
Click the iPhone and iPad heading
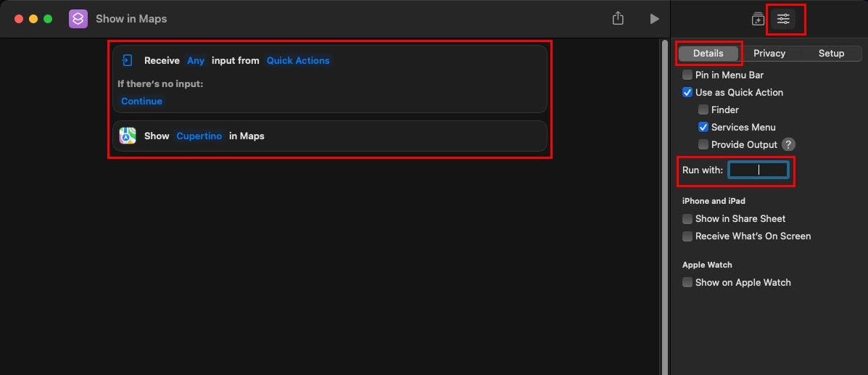[714, 201]
